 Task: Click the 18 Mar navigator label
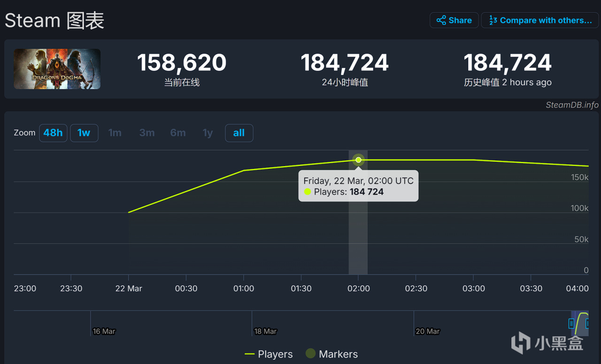coord(265,331)
